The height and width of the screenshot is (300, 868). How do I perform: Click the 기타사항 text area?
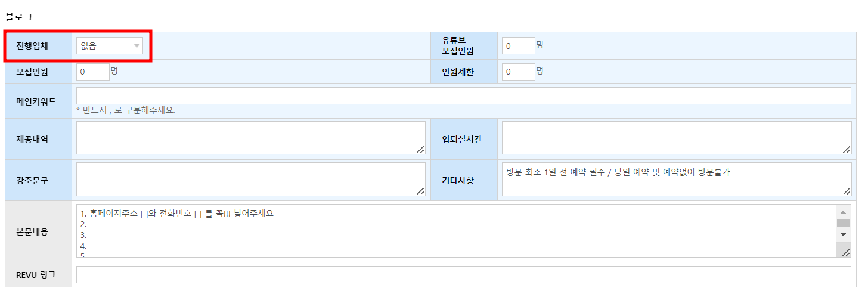(x=676, y=179)
